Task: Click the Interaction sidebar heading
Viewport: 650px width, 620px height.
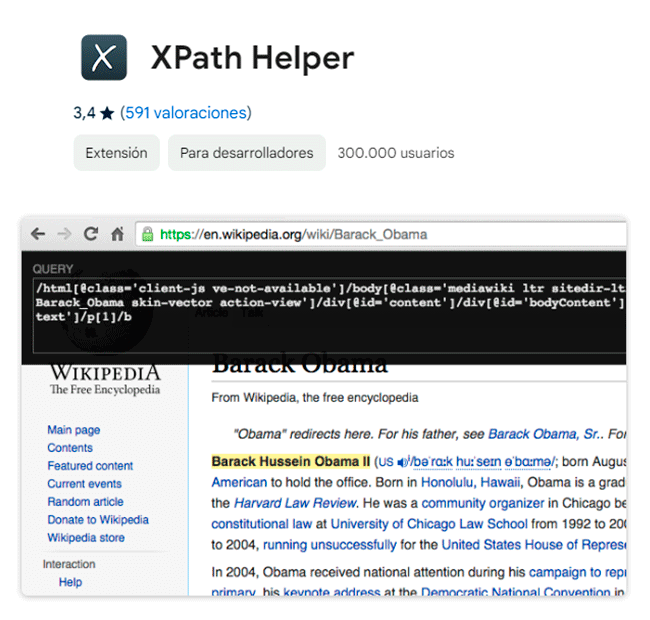Action: tap(69, 564)
